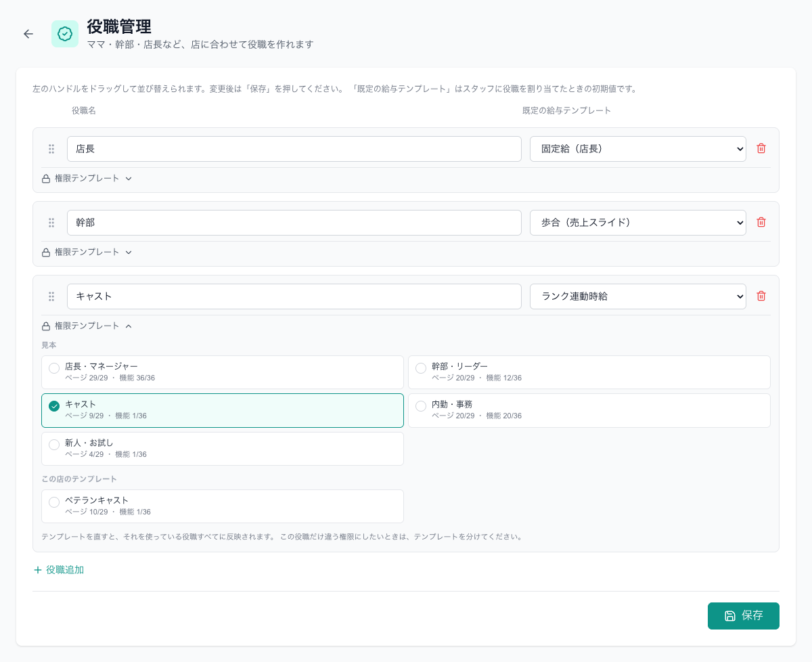Open the 歩合（売上スライド） salary template dropdown
Viewport: 812px width, 662px height.
click(638, 223)
